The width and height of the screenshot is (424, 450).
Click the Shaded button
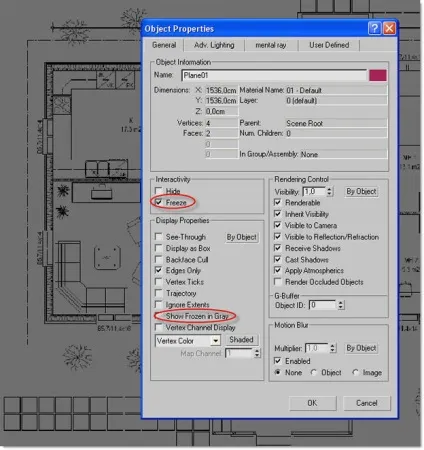(241, 340)
